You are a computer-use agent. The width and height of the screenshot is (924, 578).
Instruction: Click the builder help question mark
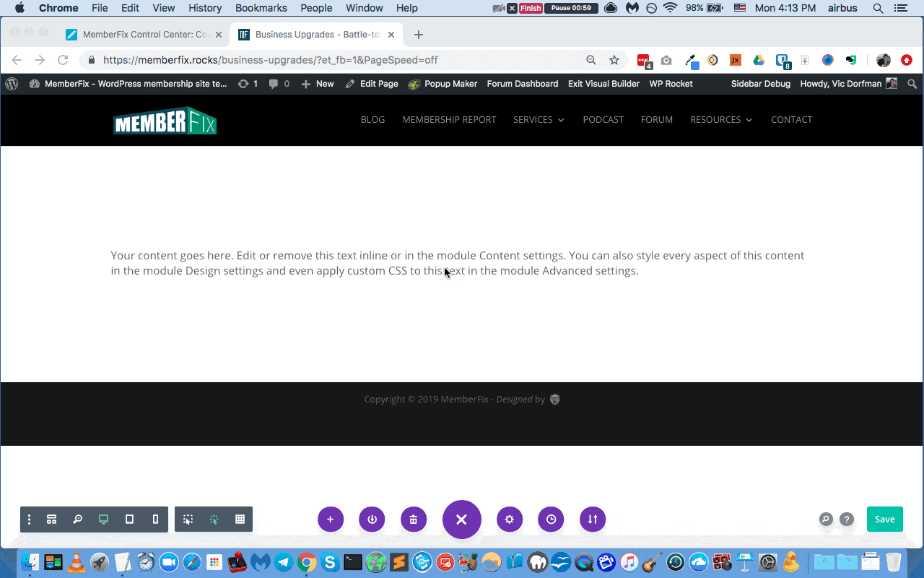click(847, 519)
